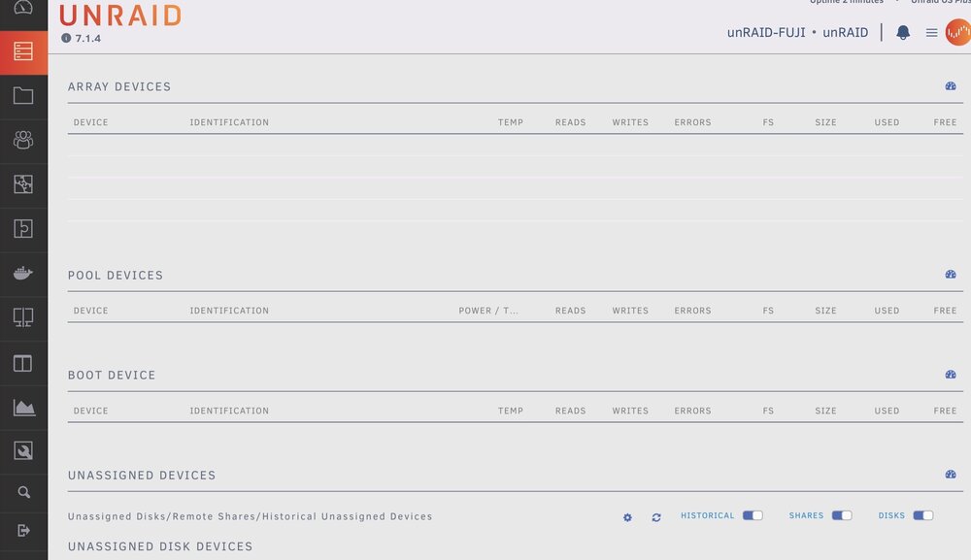971x560 pixels.
Task: Click the orange Unraid account avatar
Action: pyautogui.click(x=958, y=32)
